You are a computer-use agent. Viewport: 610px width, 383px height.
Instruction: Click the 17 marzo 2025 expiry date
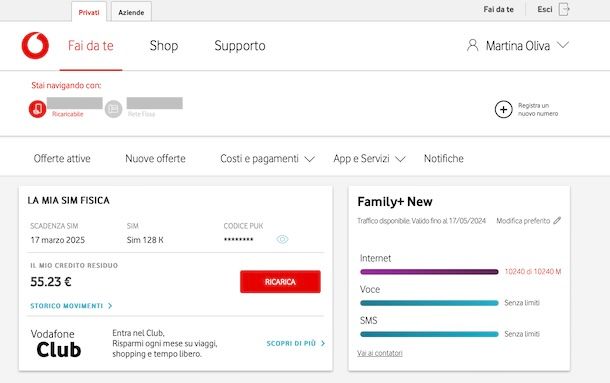(x=58, y=240)
